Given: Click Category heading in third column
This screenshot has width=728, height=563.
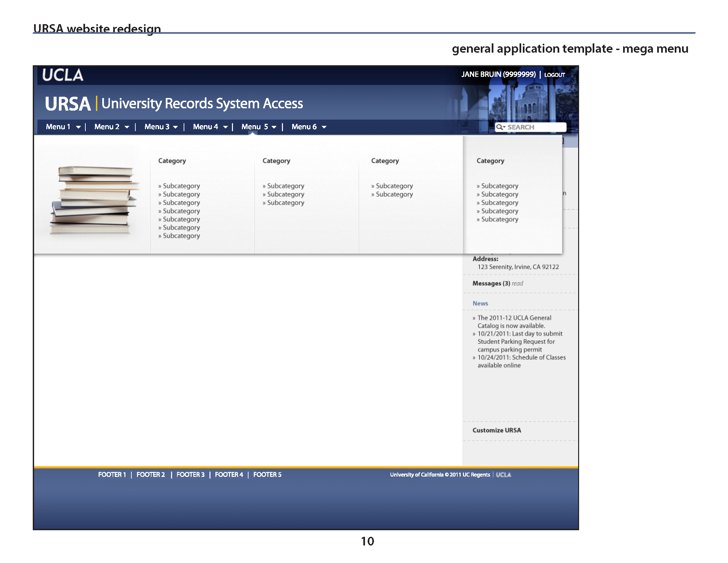Looking at the screenshot, I should 385,161.
